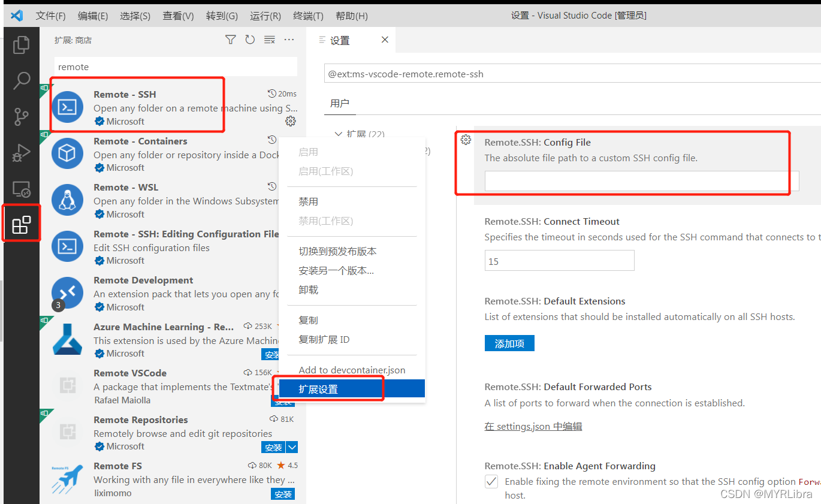Open the 终端(T) menu

309,16
